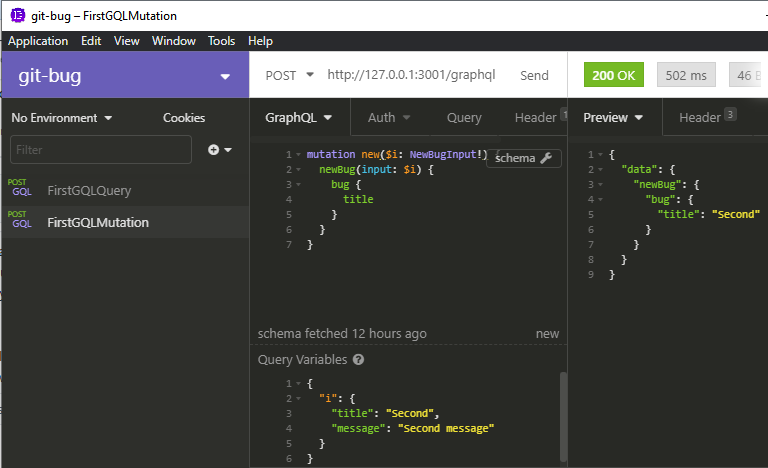Collapse the "bug" fold arrow in response
This screenshot has width=768, height=468.
click(600, 199)
